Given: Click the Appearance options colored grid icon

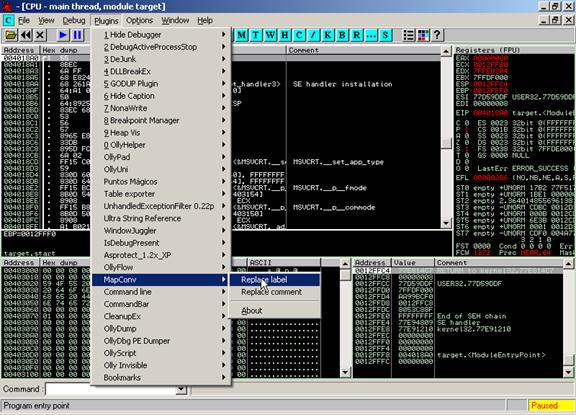Looking at the screenshot, I should tap(423, 35).
